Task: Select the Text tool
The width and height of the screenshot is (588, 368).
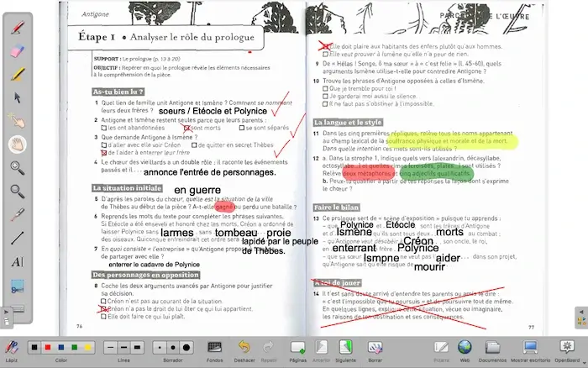Action: click(16, 262)
